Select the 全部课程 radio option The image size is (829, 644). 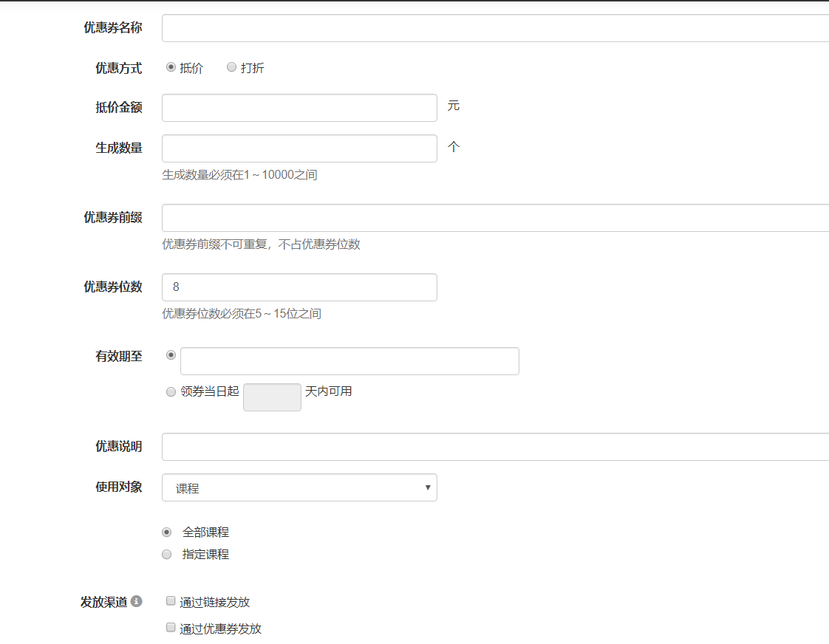click(167, 532)
